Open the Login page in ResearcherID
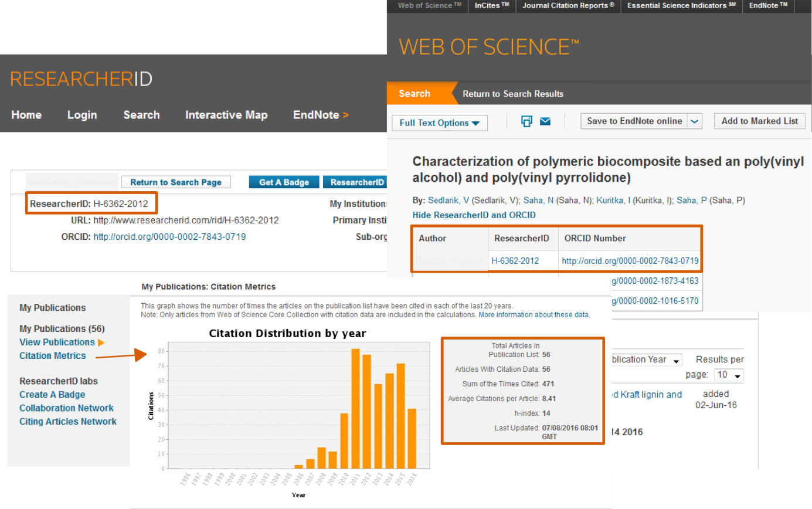This screenshot has height=509, width=812. 82,115
